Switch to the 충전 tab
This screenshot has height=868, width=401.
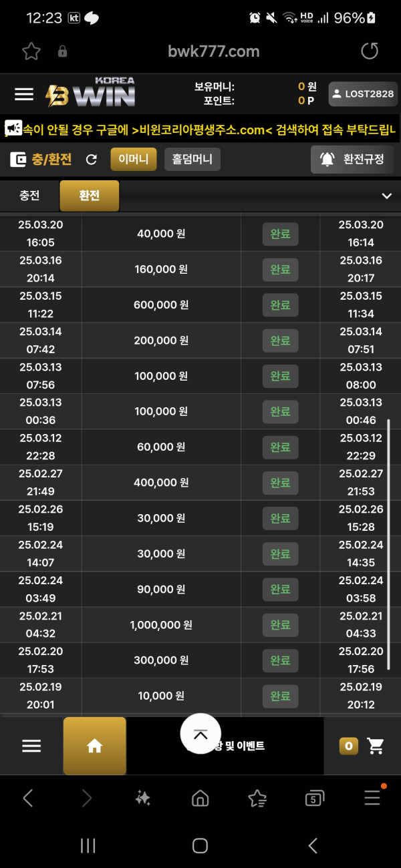click(29, 196)
